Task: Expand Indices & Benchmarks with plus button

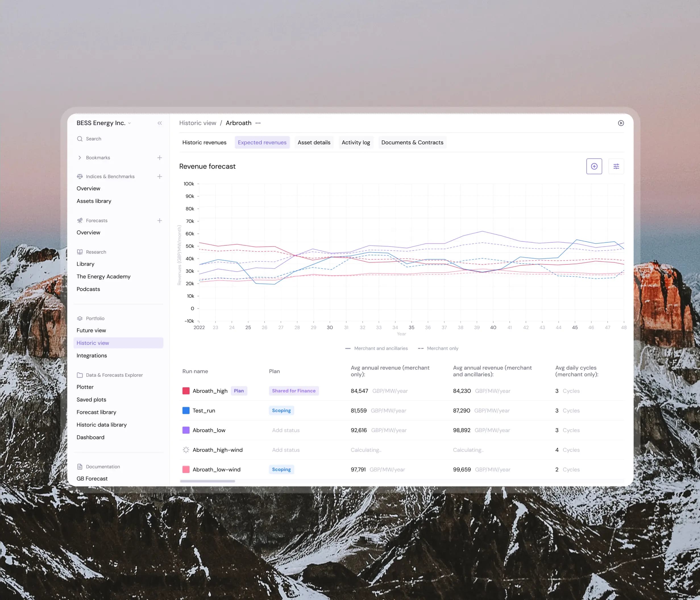Action: tap(160, 176)
